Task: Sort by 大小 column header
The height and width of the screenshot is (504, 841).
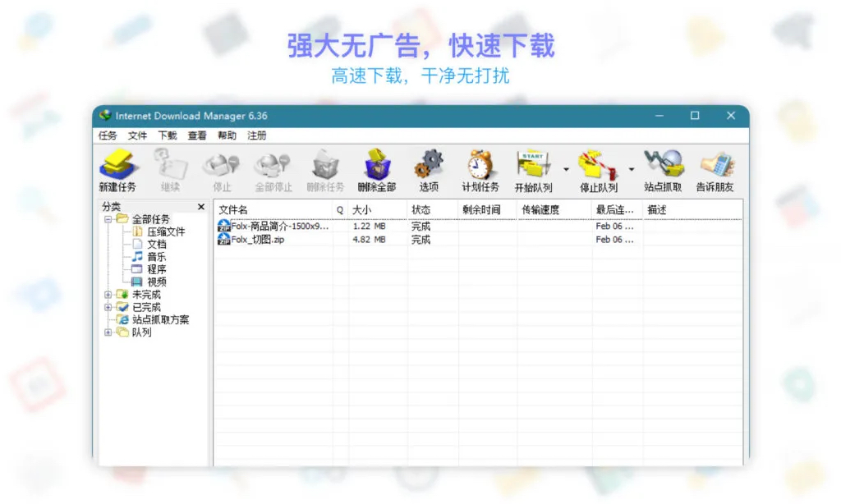Action: click(x=378, y=210)
